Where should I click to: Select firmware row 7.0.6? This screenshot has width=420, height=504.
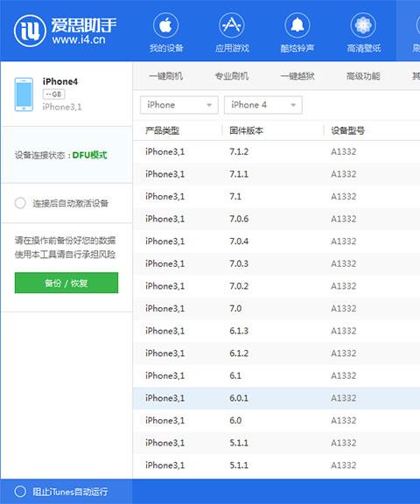[276, 219]
